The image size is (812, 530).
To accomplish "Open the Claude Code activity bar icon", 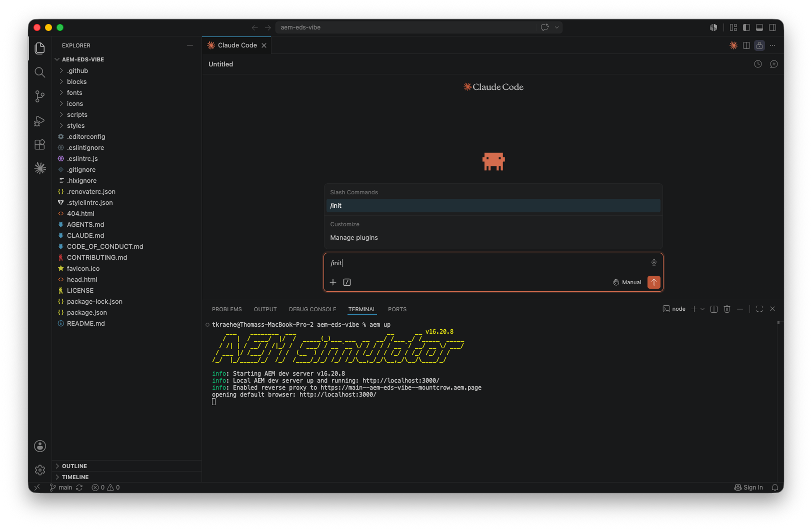I will [40, 168].
